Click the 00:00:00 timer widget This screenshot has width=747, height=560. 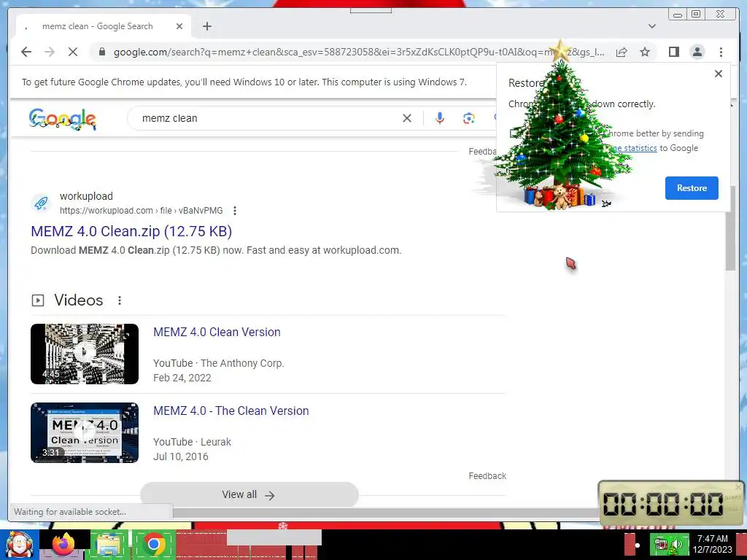tap(671, 503)
